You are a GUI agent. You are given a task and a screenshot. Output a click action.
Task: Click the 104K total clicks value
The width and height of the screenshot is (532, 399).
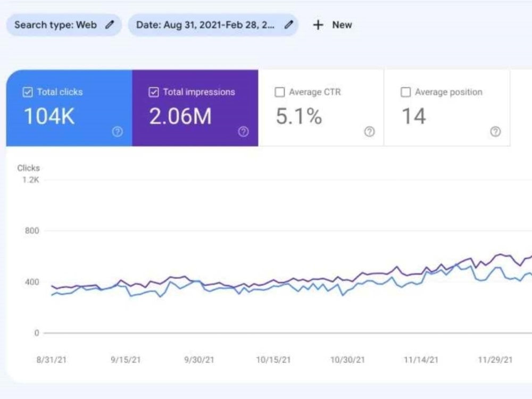click(48, 116)
